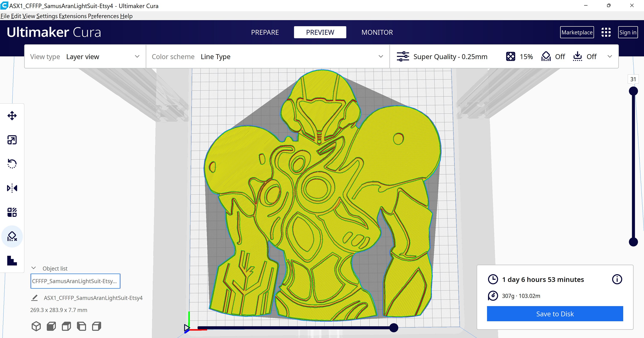Open the Settings menu

click(x=47, y=16)
